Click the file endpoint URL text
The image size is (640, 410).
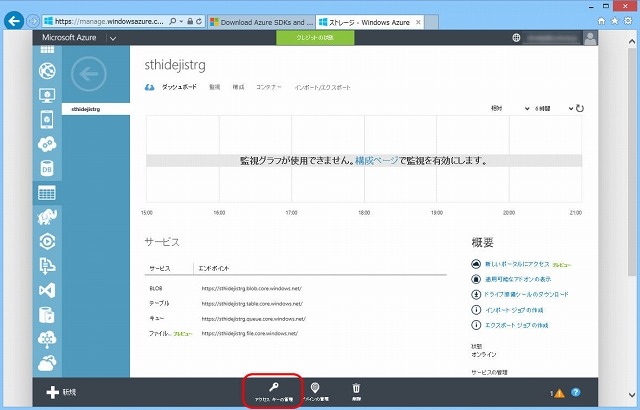coord(250,333)
